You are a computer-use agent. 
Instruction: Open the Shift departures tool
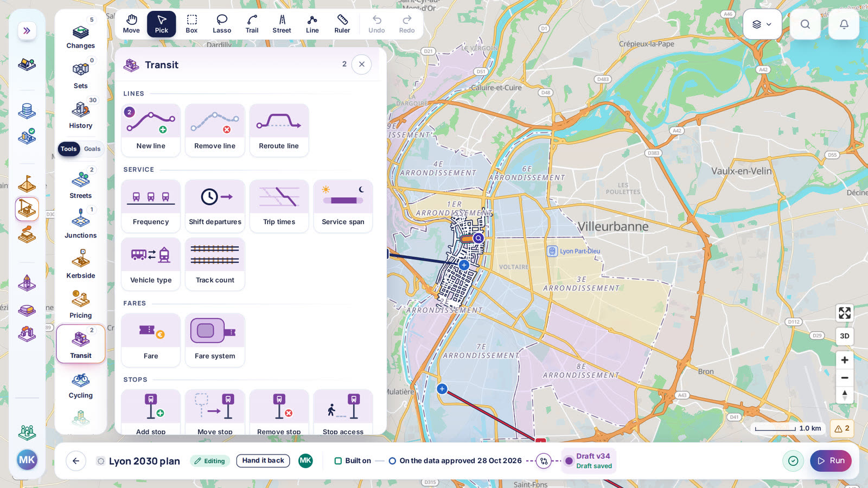(x=215, y=206)
